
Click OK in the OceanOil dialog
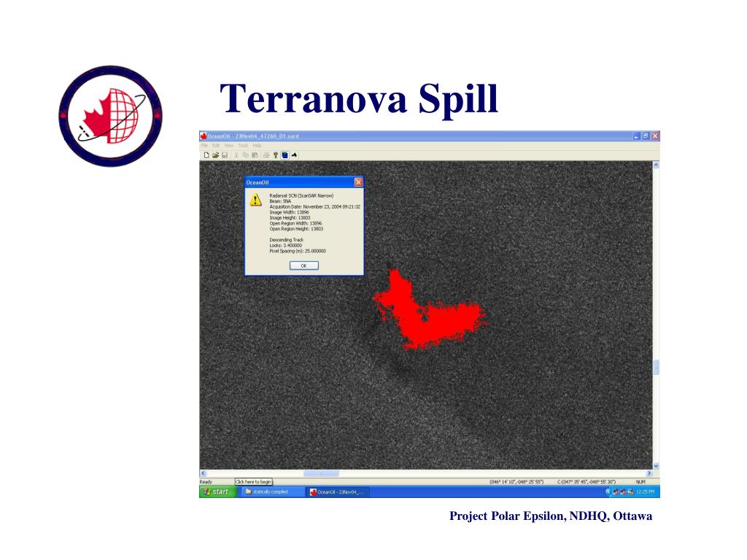pyautogui.click(x=304, y=265)
